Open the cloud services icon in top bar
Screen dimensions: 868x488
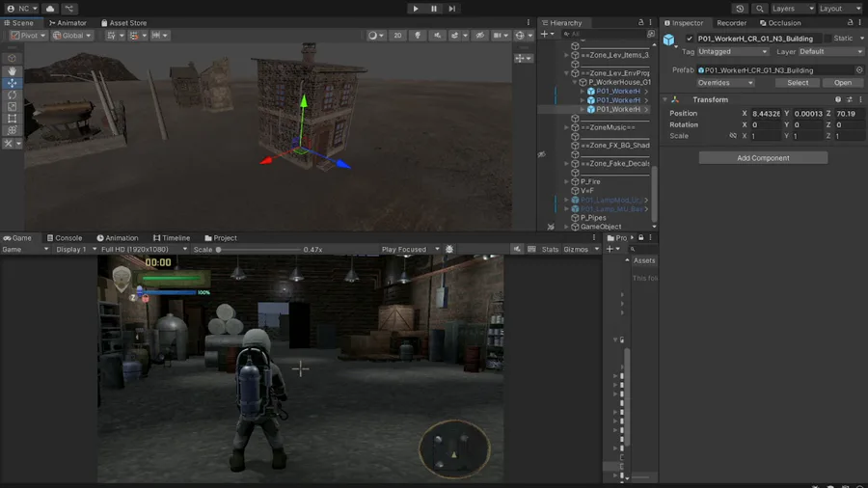50,9
